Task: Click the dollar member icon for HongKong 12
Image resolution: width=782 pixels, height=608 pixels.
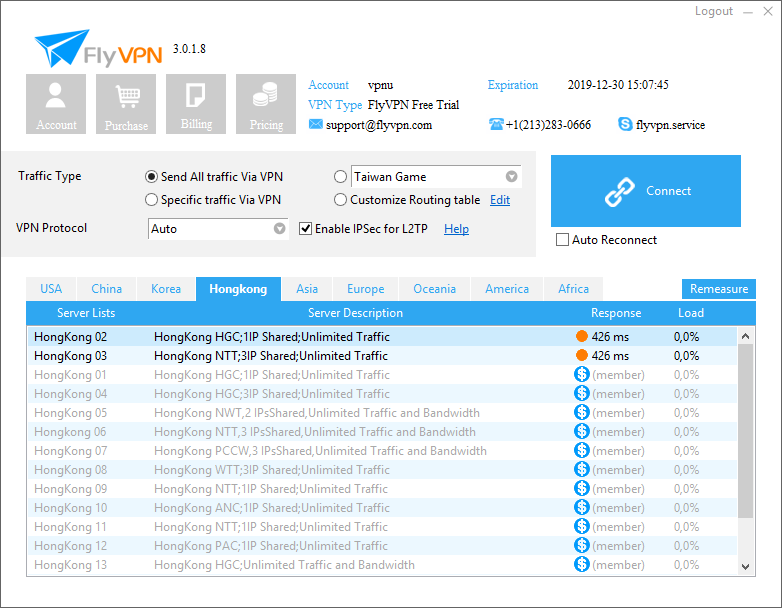Action: point(582,545)
